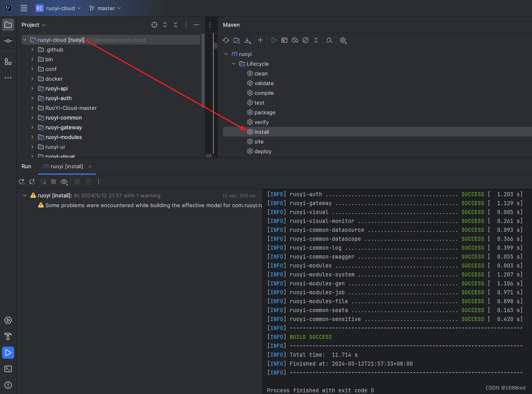Select opened file target icon in Project panel
Screen dimensions: 532x394
[x=154, y=25]
